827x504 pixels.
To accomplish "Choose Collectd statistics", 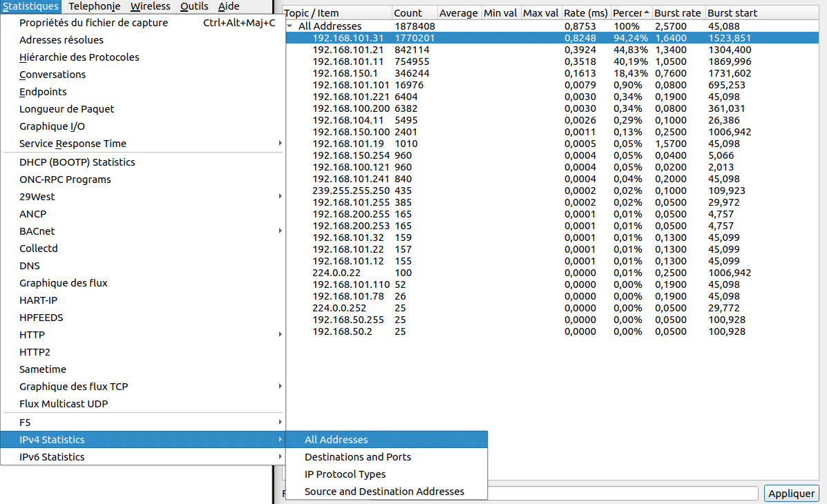I will click(143, 249).
